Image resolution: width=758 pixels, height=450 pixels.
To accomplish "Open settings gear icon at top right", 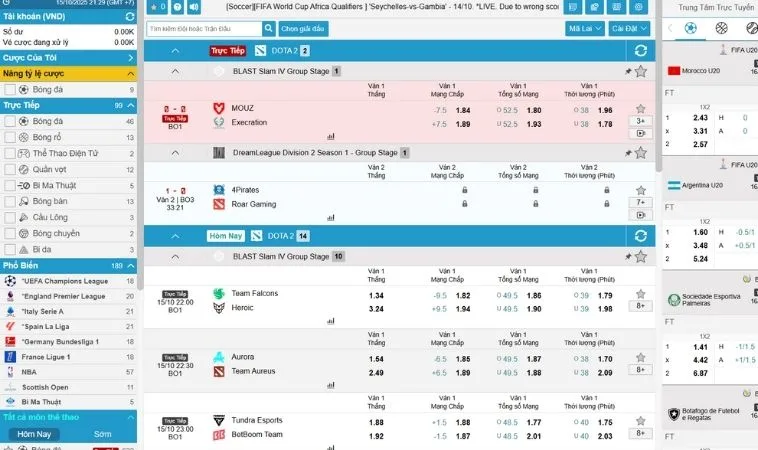I will click(x=639, y=7).
